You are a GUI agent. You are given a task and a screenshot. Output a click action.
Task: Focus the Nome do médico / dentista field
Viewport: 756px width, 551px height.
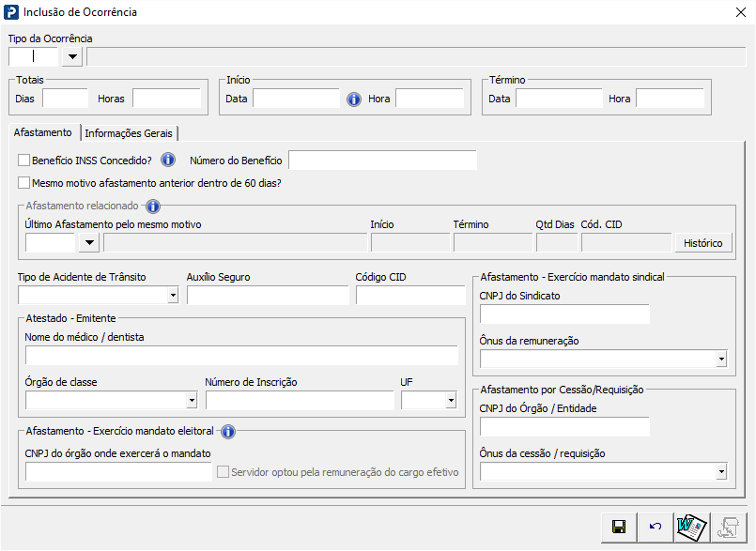tap(241, 355)
